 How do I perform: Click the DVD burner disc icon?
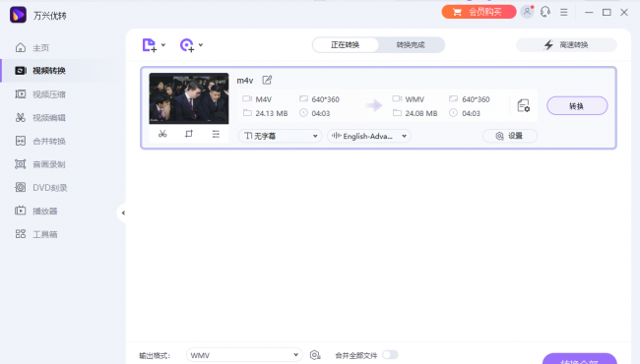coord(21,188)
